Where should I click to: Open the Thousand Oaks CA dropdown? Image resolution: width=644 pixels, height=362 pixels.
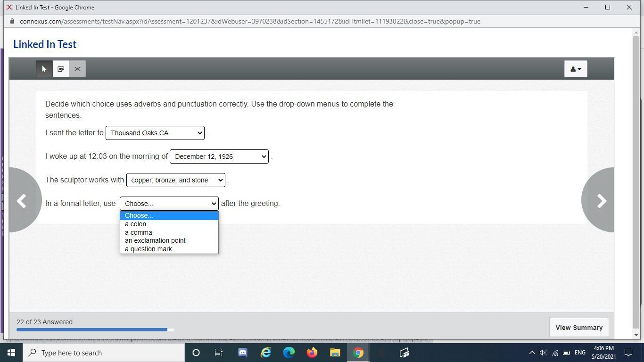[x=155, y=133]
